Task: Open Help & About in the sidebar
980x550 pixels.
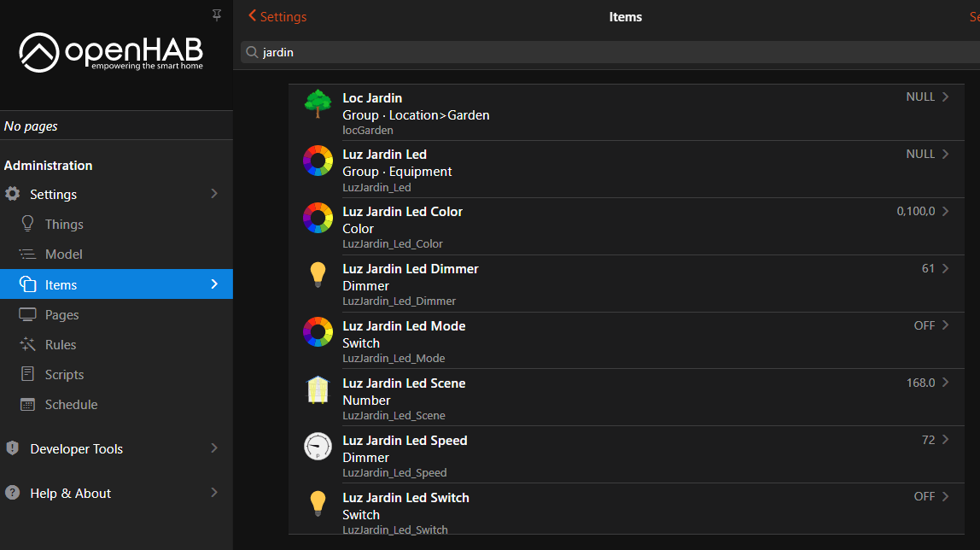Action: (x=116, y=493)
